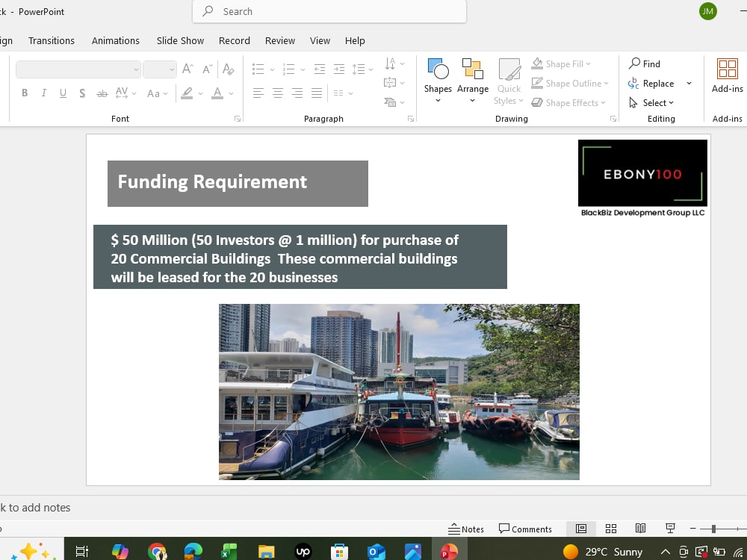Open JM account avatar
Image resolution: width=747 pixels, height=560 pixels.
coord(708,11)
